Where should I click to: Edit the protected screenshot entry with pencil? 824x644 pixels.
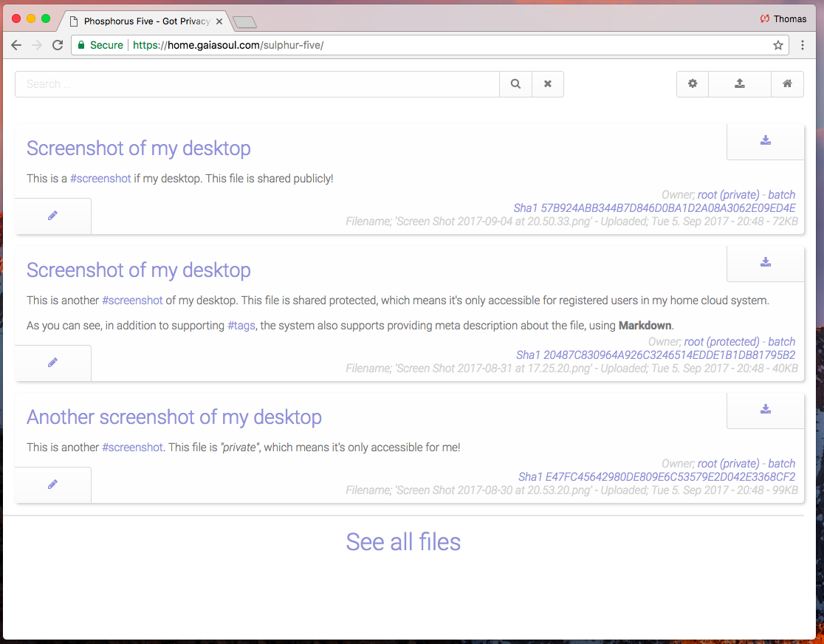click(52, 363)
